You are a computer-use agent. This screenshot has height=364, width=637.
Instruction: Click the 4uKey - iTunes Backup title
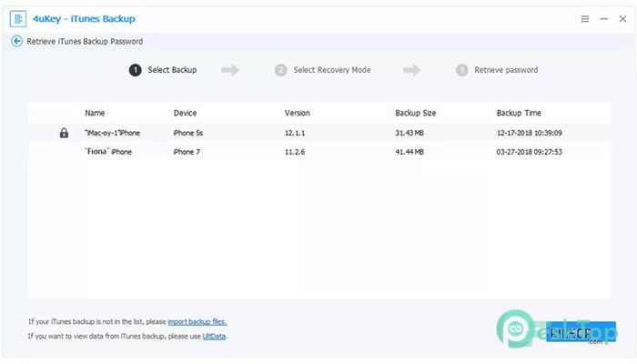click(x=84, y=19)
